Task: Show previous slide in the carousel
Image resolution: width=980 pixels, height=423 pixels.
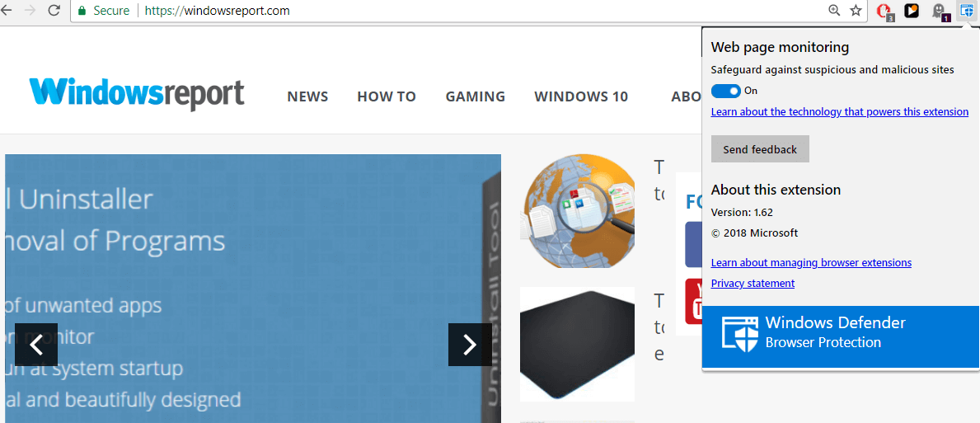Action: tap(36, 345)
